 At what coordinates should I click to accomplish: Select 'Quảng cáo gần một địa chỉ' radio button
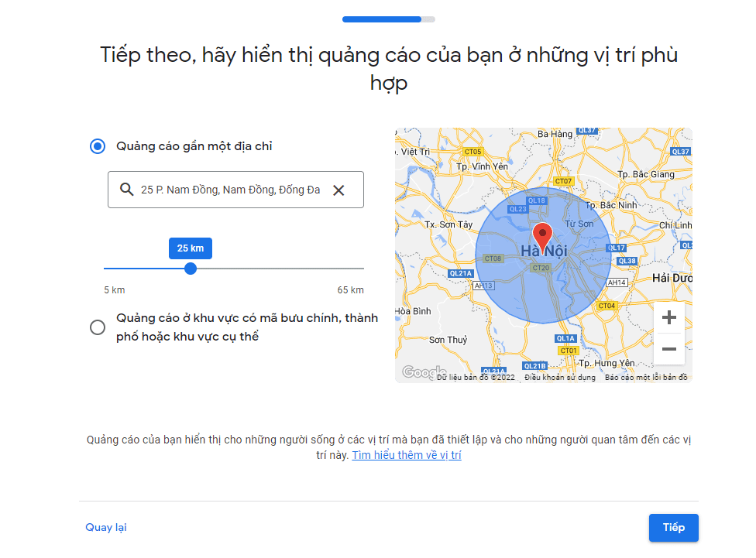pos(98,146)
